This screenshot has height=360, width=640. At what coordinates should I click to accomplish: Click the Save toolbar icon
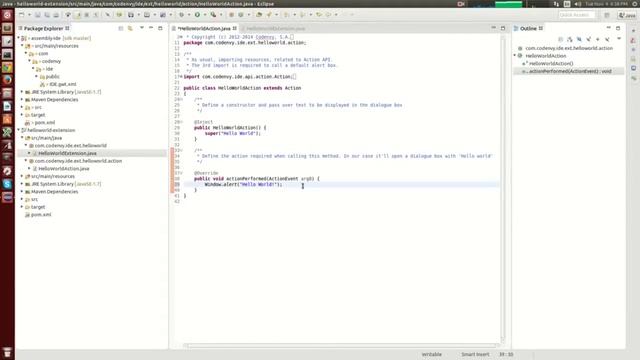(38, 15)
